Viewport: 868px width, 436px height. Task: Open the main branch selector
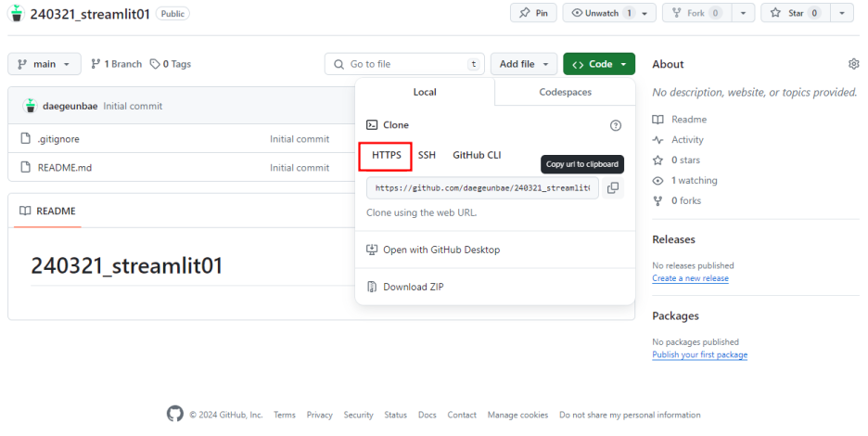point(45,64)
